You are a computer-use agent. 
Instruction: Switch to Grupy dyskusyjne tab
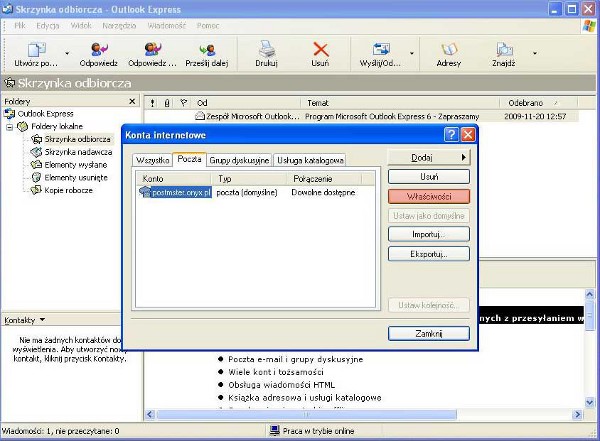point(239,160)
